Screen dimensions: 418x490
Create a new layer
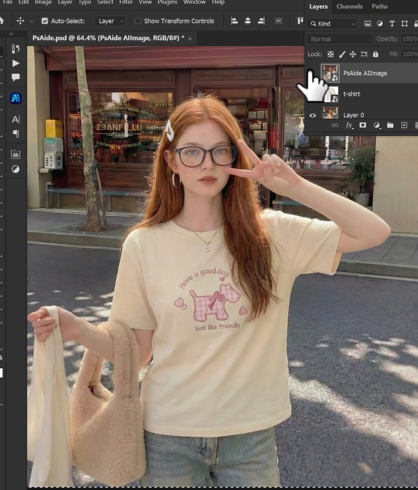tap(404, 125)
